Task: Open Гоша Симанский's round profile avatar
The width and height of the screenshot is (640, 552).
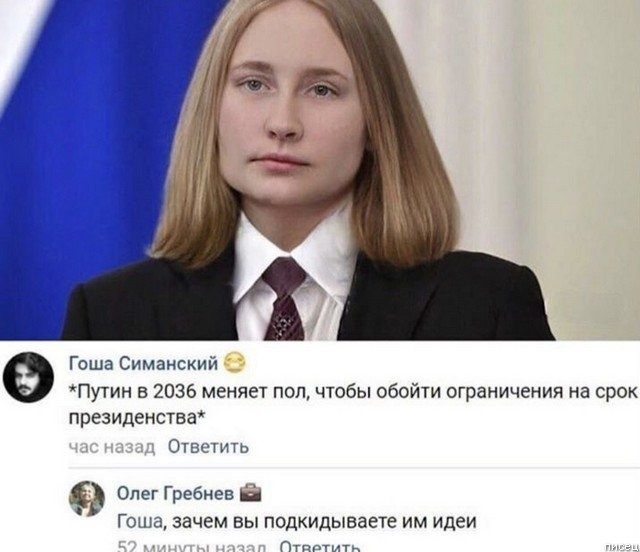Action: (x=28, y=377)
